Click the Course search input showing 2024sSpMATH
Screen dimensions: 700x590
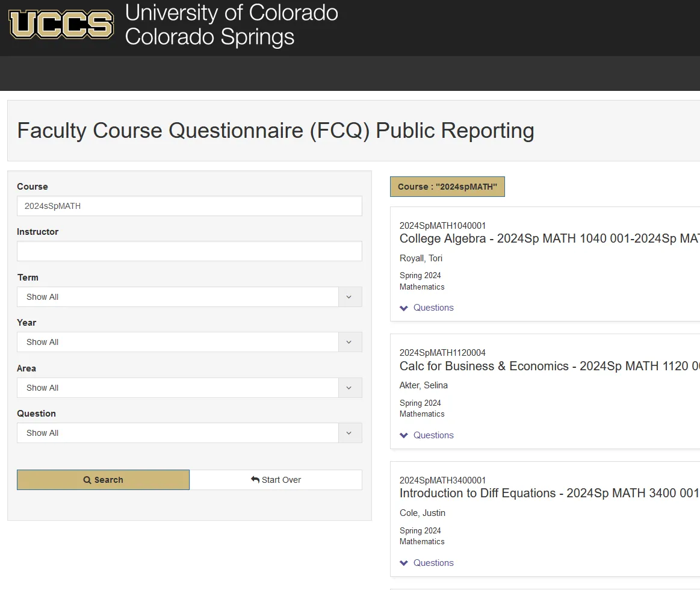pyautogui.click(x=188, y=206)
